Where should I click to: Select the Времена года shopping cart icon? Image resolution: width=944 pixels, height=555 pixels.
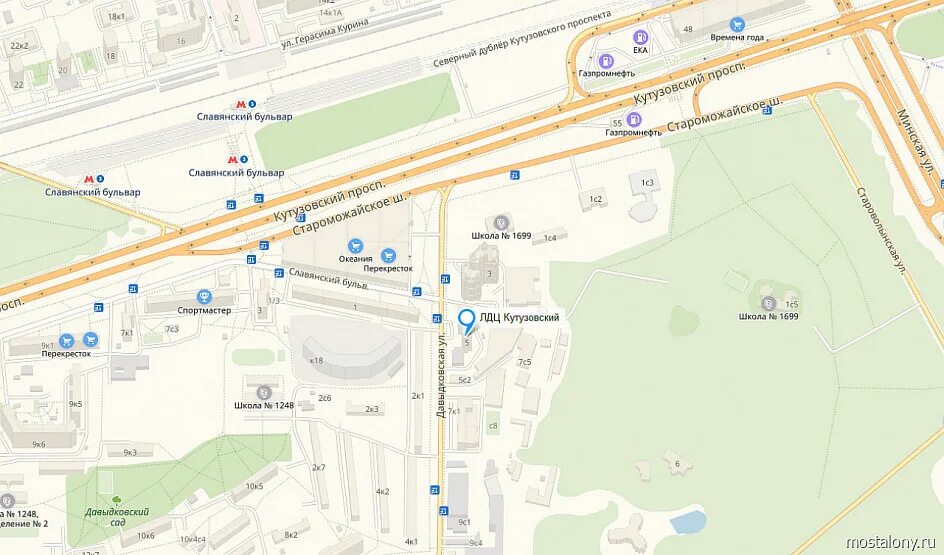(737, 25)
